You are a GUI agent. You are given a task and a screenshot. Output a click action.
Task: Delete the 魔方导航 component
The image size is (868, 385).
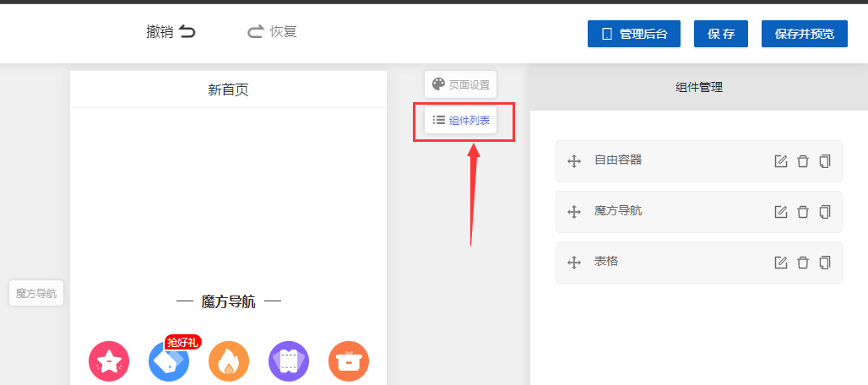(803, 212)
